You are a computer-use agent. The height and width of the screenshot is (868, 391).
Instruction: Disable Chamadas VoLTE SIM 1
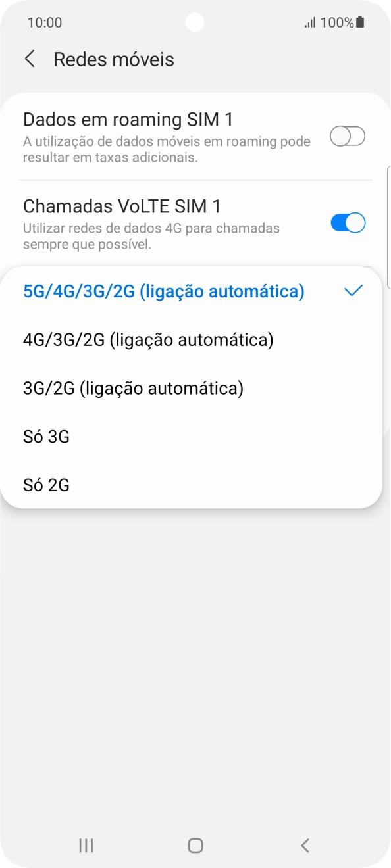pyautogui.click(x=348, y=223)
